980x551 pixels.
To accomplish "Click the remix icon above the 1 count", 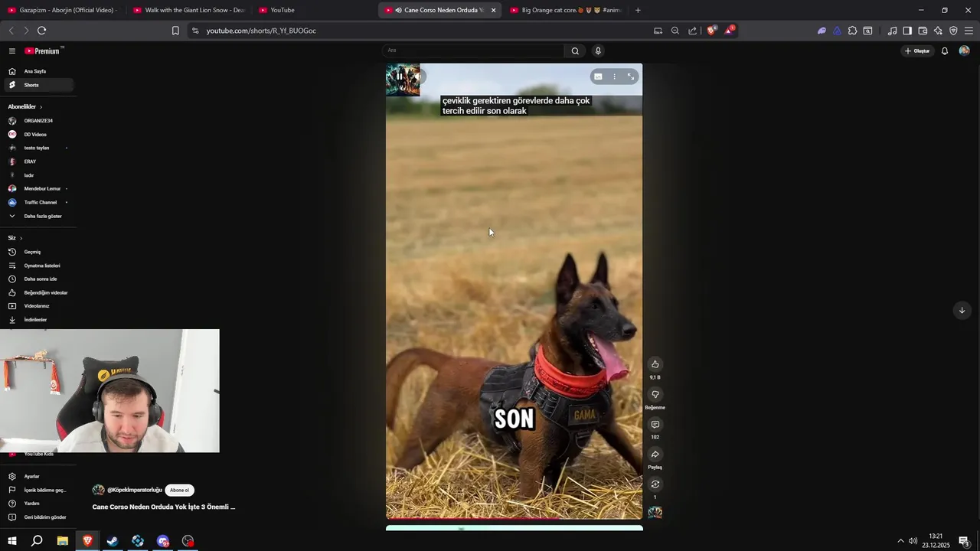I will pyautogui.click(x=655, y=484).
